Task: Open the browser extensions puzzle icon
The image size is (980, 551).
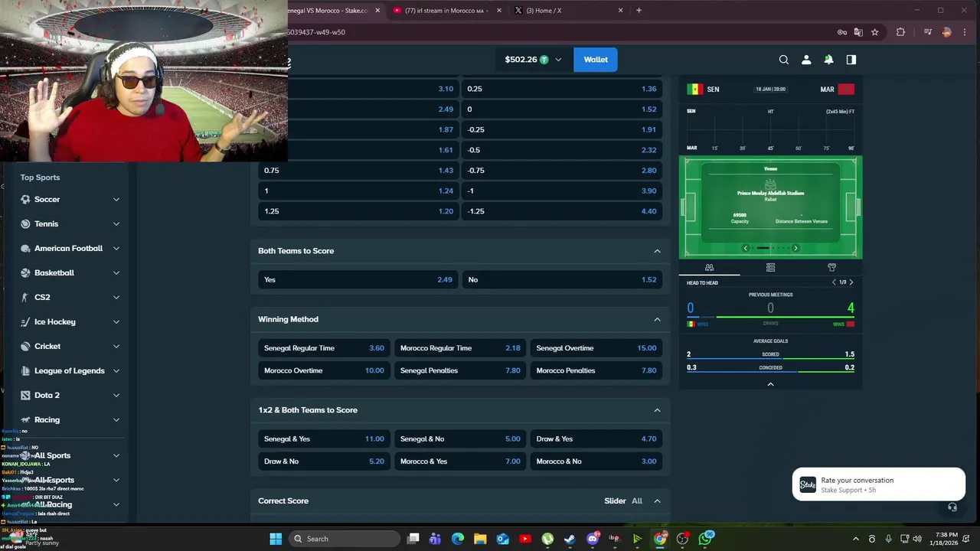Action: click(900, 32)
